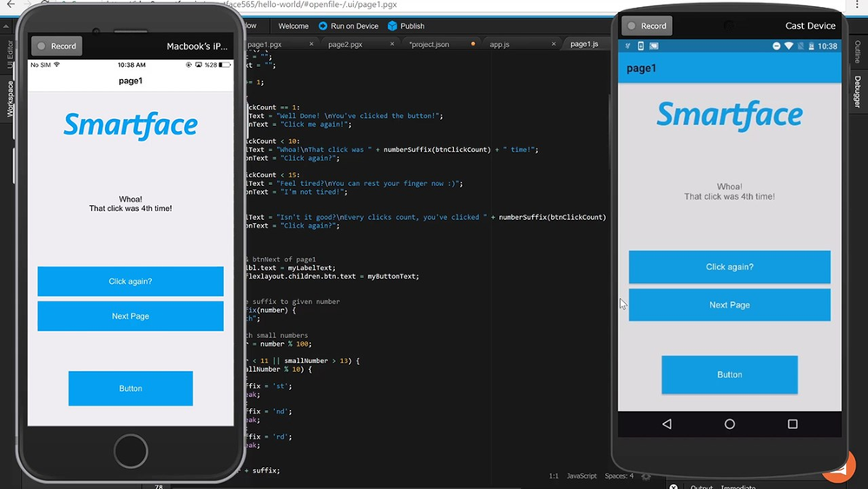Change indentation via Spaces: 4 selector

point(618,476)
